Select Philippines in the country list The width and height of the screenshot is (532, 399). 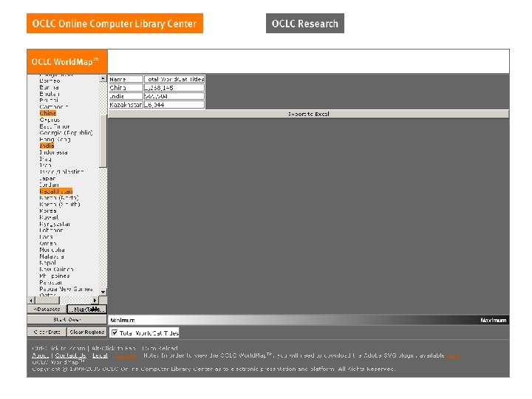click(x=54, y=276)
